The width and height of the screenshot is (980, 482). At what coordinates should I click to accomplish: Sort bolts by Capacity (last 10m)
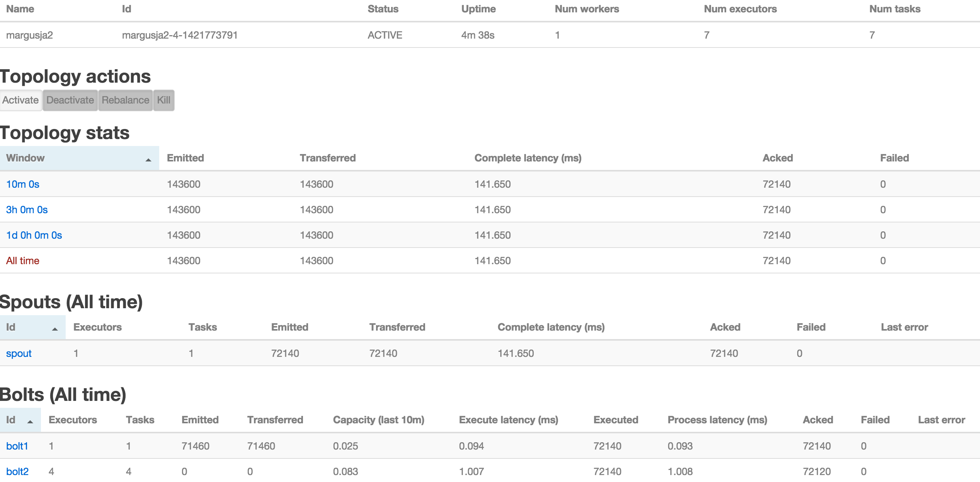click(x=378, y=420)
